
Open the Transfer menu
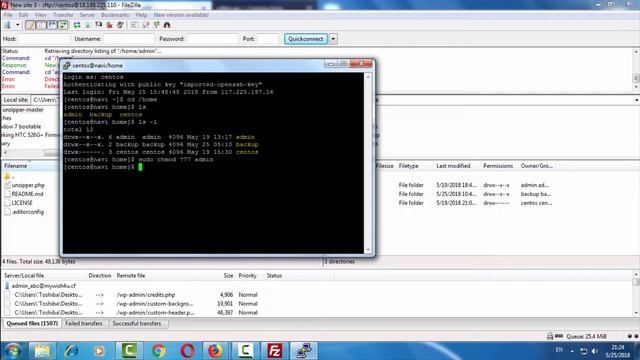click(63, 15)
